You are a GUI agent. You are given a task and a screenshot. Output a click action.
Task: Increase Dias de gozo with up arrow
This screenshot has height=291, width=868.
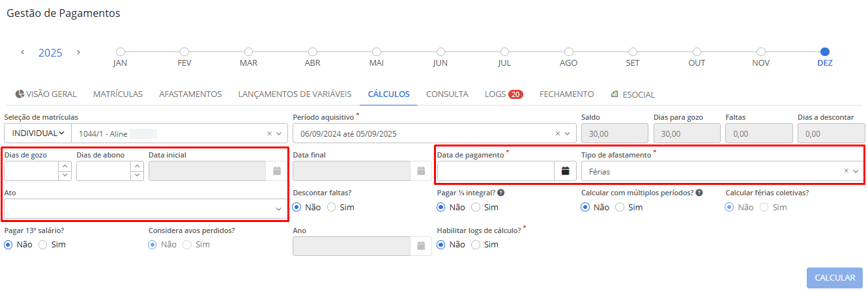point(65,166)
